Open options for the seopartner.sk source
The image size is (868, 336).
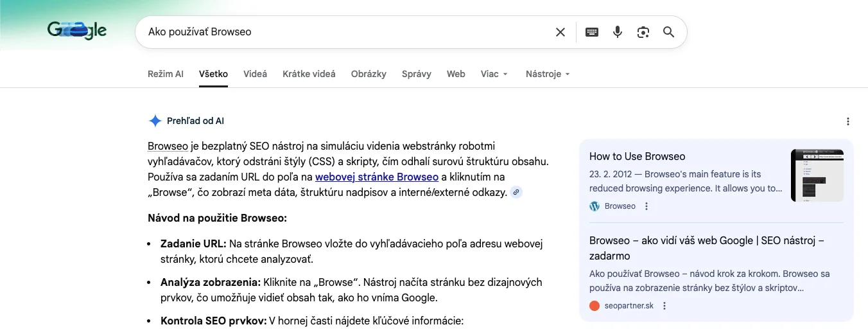[664, 306]
